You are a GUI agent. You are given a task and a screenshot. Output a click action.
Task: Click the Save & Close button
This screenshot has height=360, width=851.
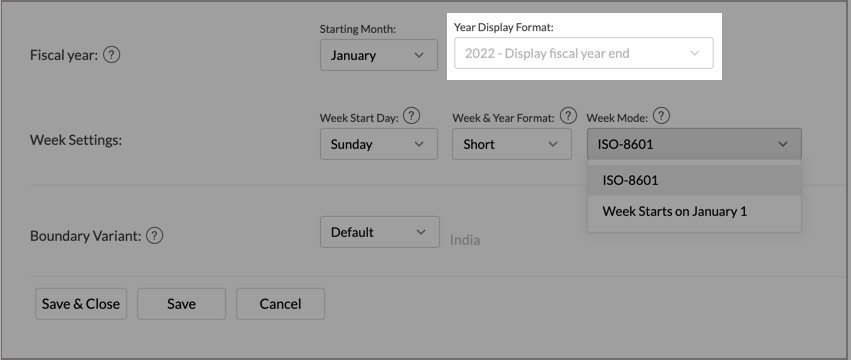[x=81, y=304]
